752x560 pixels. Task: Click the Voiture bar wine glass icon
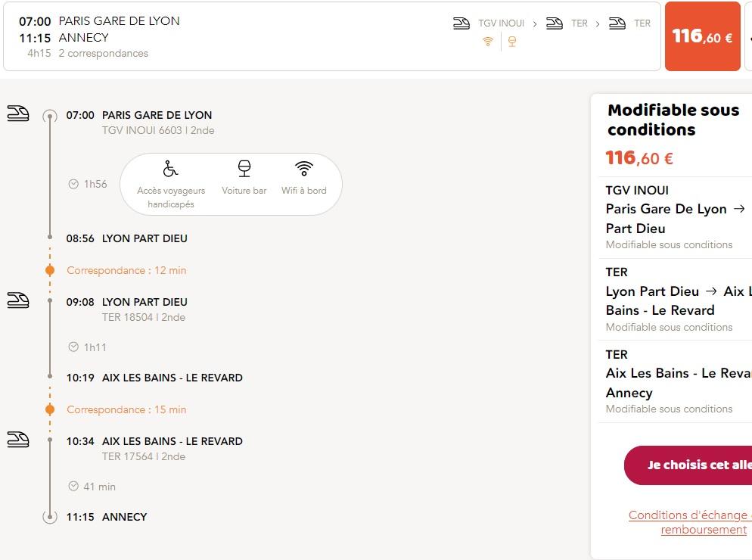pos(244,169)
